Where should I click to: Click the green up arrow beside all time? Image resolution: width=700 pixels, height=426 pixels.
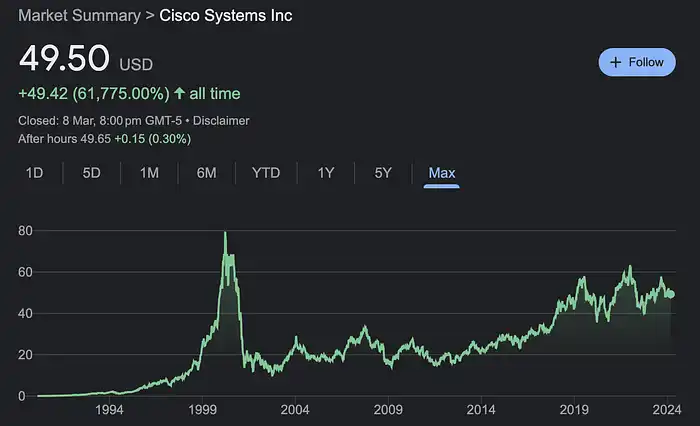(179, 93)
